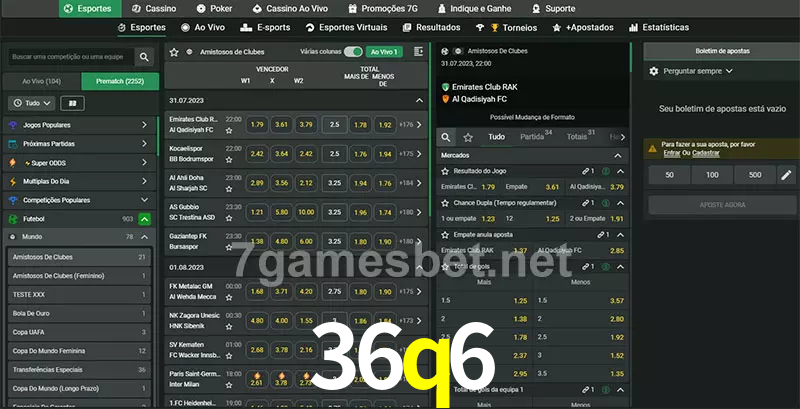The image size is (800, 409).
Task: Select the Partida markets tab
Action: (x=536, y=136)
